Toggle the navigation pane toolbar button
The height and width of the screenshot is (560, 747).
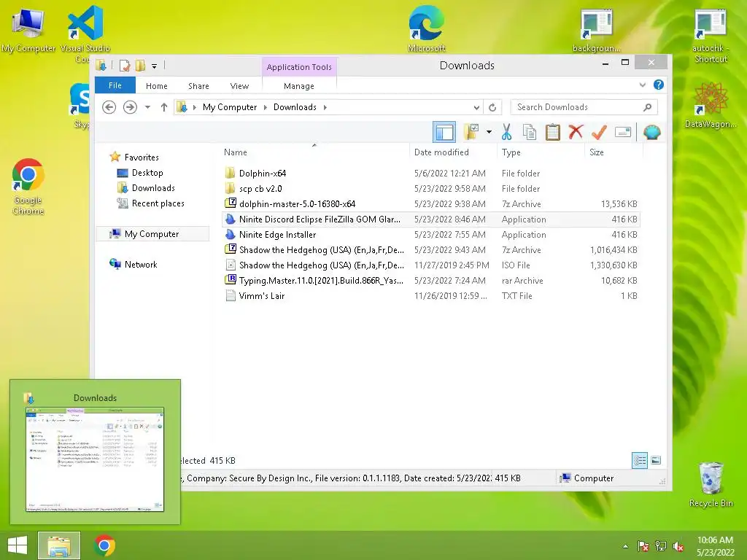444,132
